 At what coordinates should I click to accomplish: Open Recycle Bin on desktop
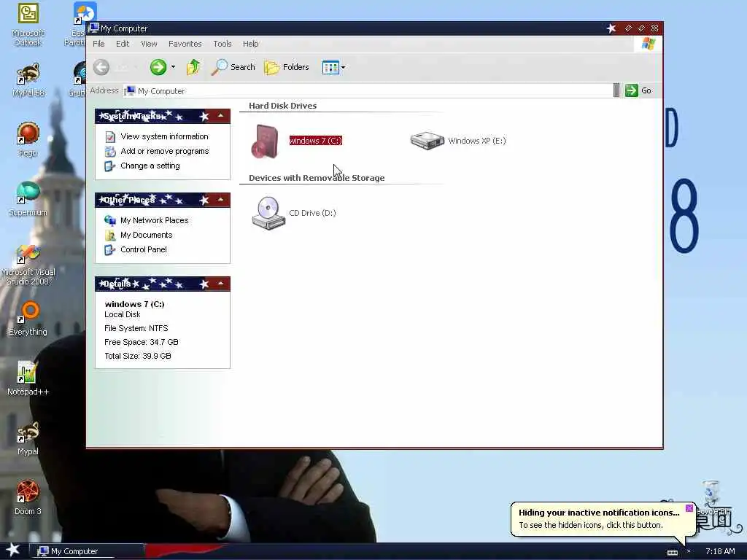point(712,497)
